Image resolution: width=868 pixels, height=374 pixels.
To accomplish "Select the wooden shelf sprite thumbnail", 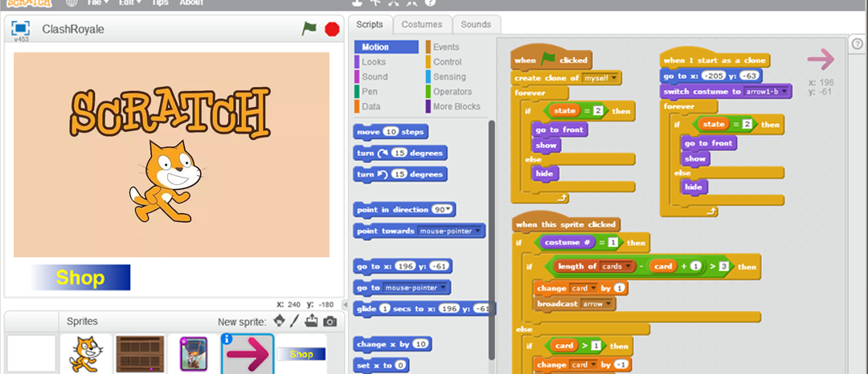I will pos(140,354).
